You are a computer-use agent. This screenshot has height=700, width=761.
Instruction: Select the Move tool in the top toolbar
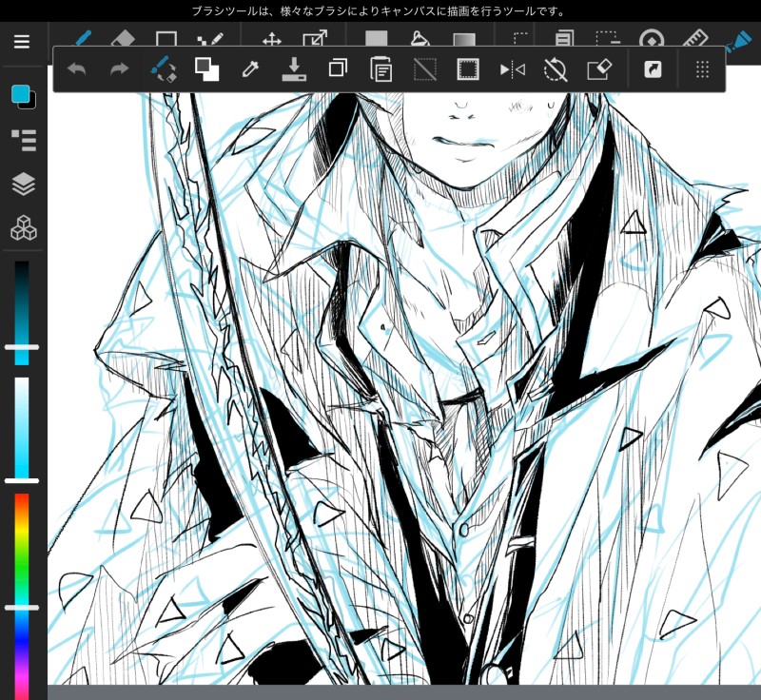point(271,40)
